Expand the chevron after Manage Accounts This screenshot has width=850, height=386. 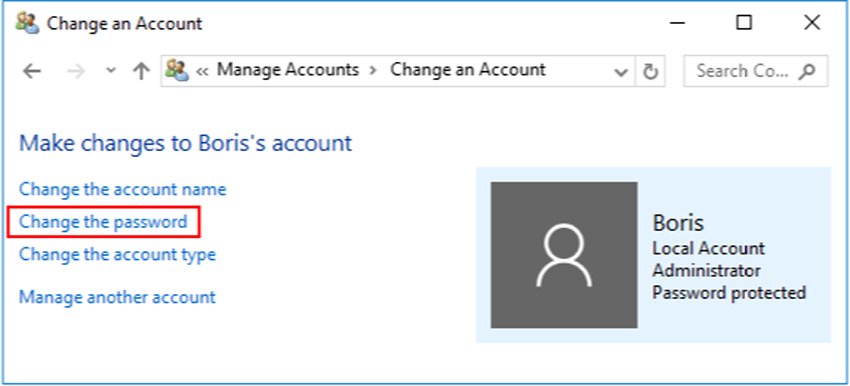pyautogui.click(x=374, y=71)
